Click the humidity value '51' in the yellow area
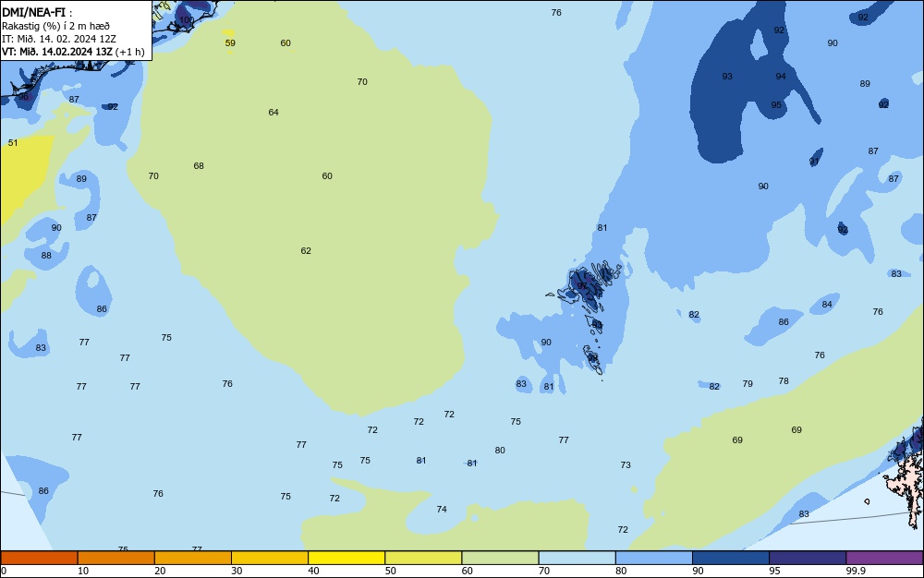The width and height of the screenshot is (924, 578). pos(13,143)
